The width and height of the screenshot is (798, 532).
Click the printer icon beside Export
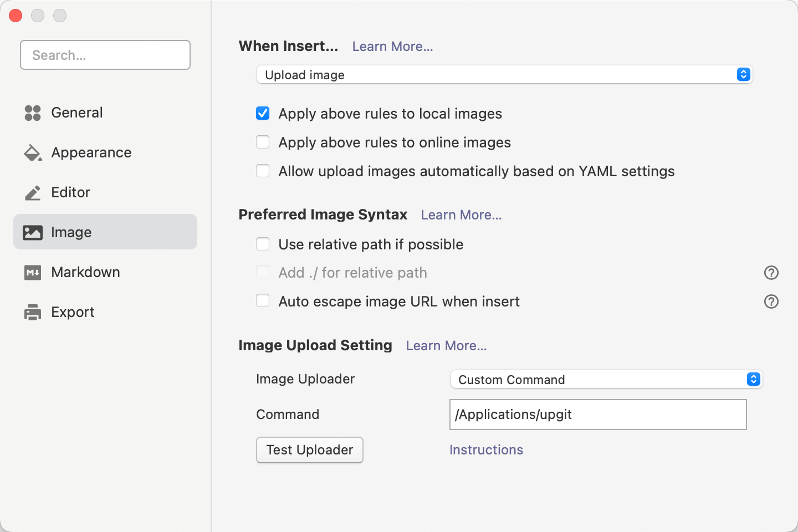[32, 312]
